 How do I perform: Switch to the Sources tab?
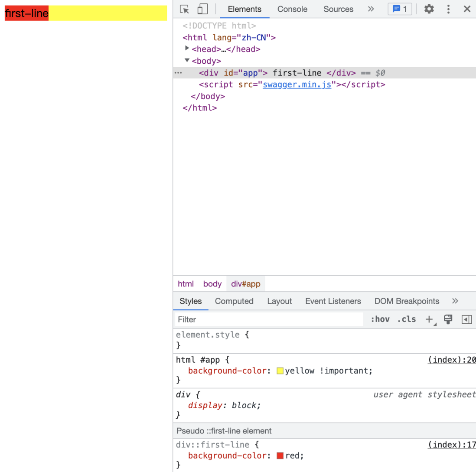click(338, 9)
